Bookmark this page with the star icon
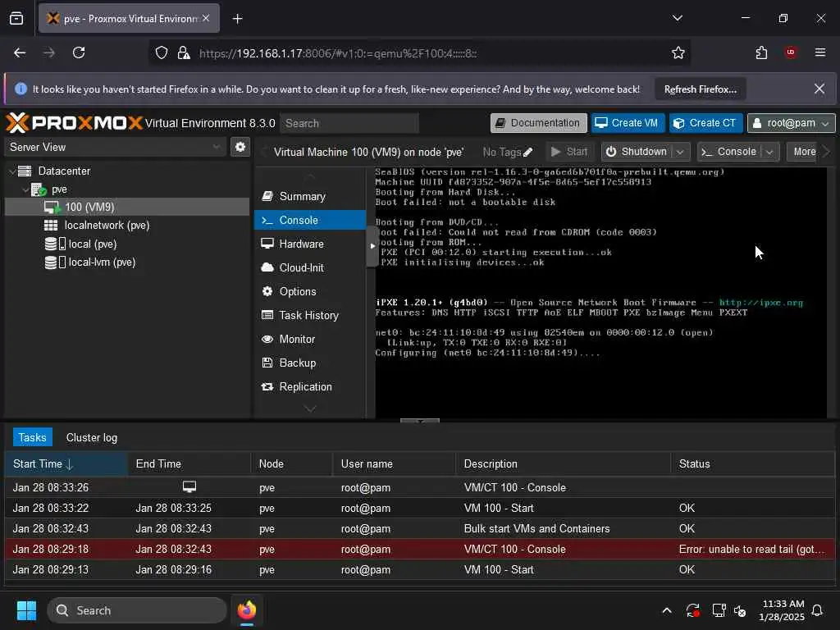840x630 pixels. coord(678,52)
